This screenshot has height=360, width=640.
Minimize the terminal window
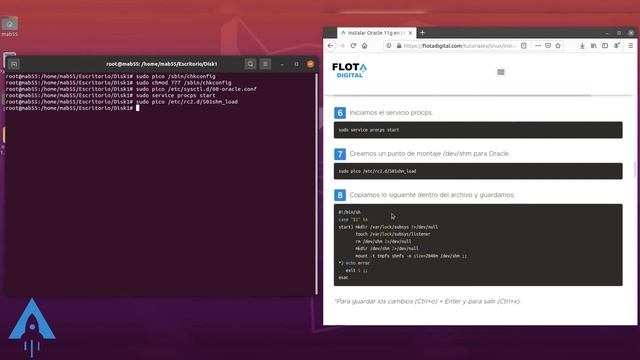coord(282,64)
